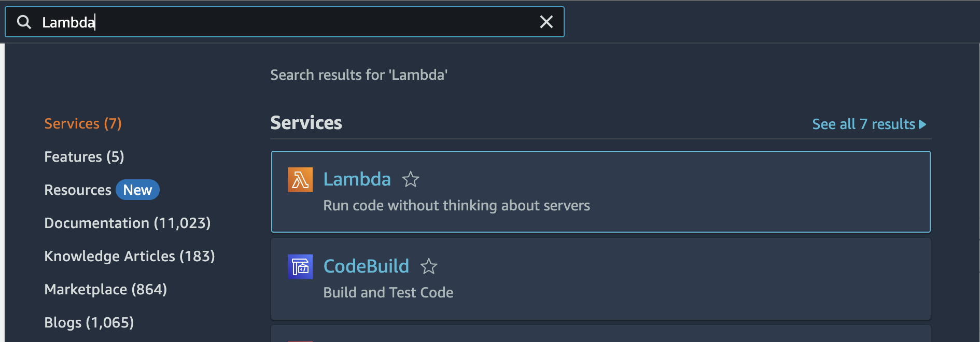
Task: Select the Services (7) category
Action: coord(83,124)
